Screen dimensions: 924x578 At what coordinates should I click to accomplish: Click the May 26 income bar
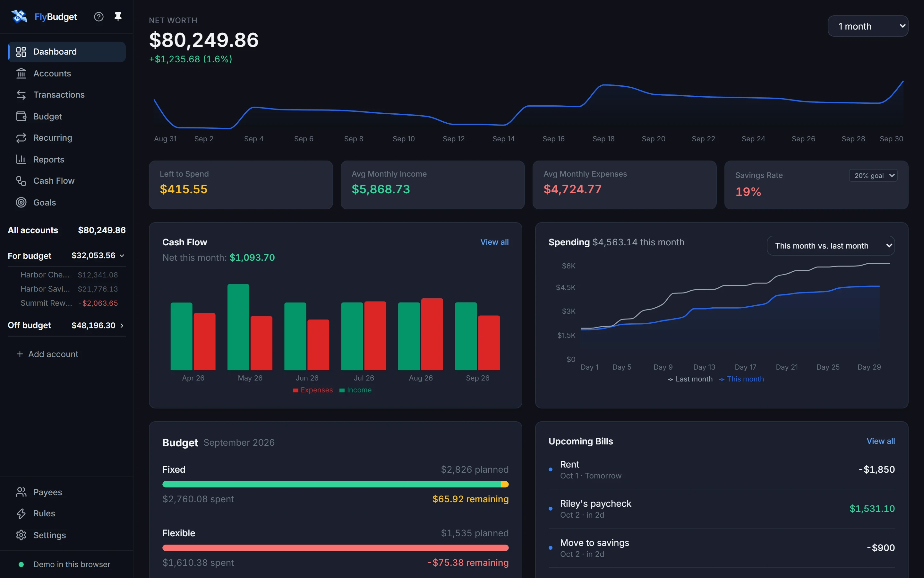coord(238,327)
